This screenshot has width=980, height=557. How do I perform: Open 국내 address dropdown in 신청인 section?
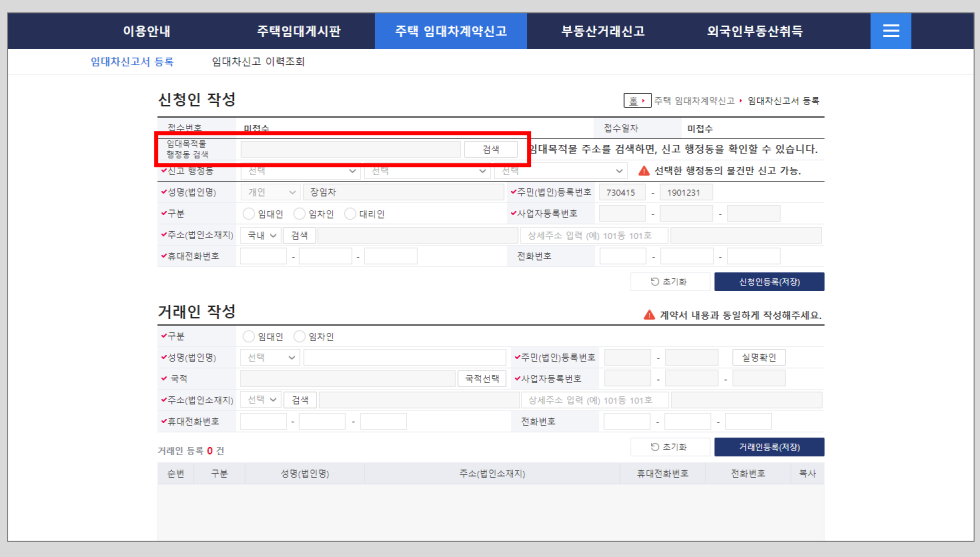point(261,235)
